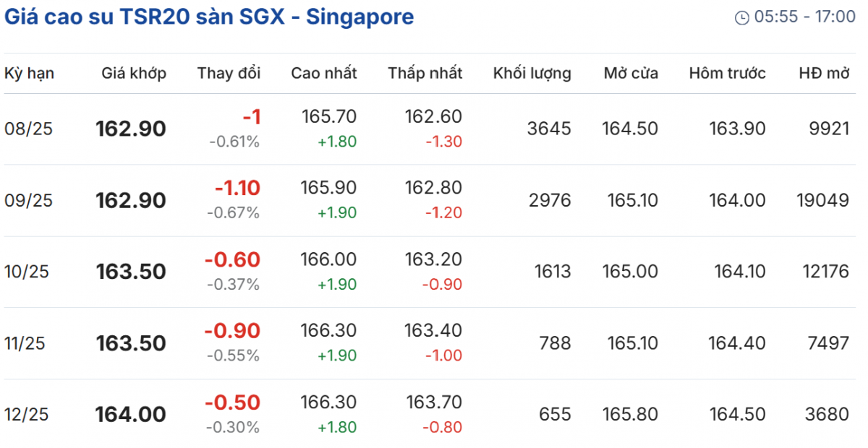This screenshot has height=448, width=868.
Task: Select the Giá khớp column header
Action: tap(134, 73)
